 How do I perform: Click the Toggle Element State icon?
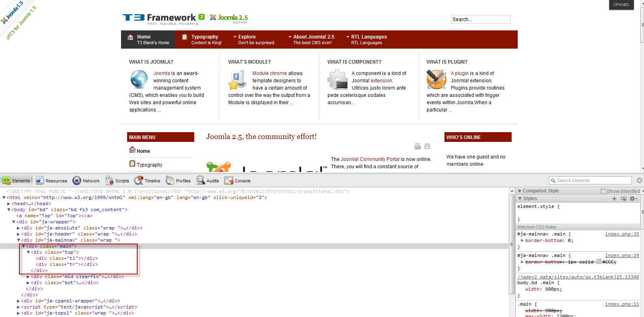(x=623, y=199)
